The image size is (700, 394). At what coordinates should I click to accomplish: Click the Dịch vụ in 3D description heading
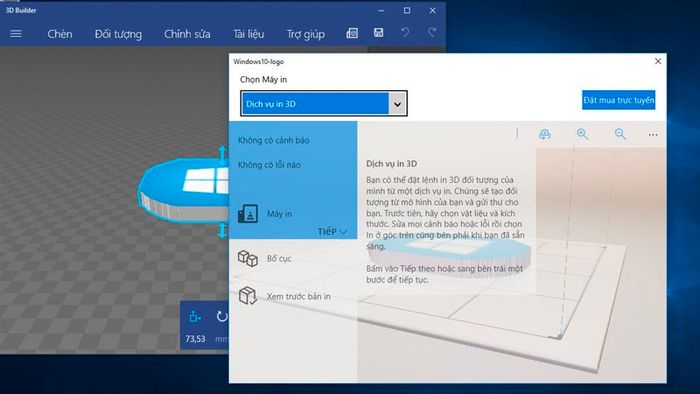coord(392,164)
